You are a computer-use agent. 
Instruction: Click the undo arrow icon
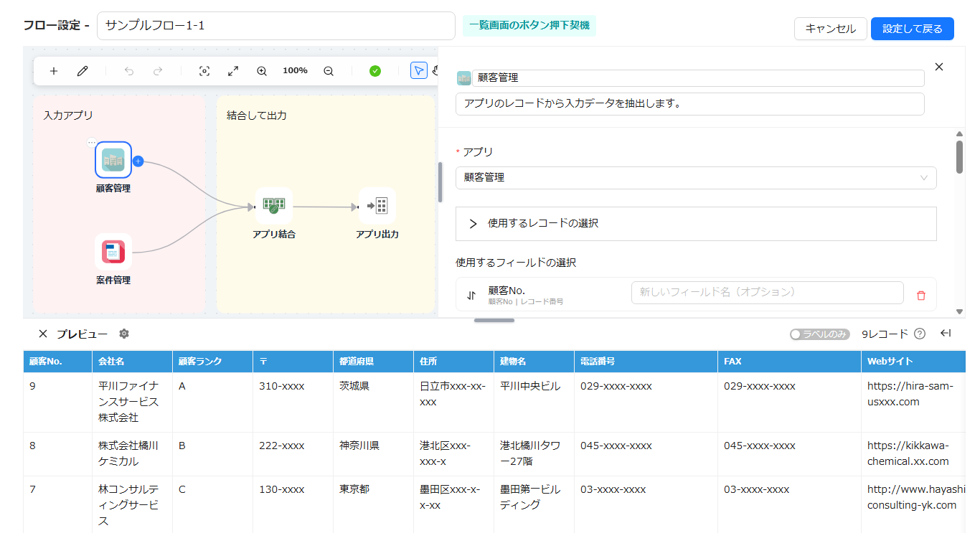point(129,71)
